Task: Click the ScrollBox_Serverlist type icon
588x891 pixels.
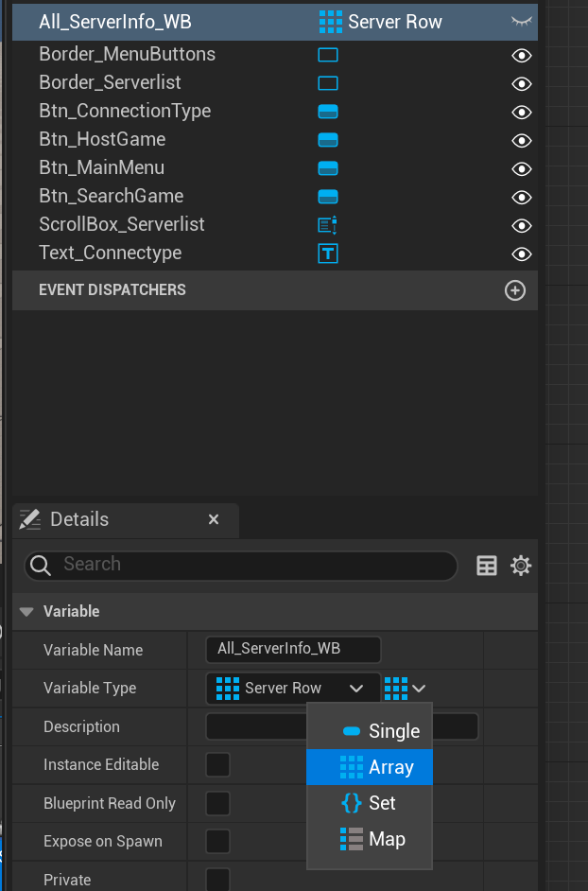Action: pyautogui.click(x=328, y=225)
